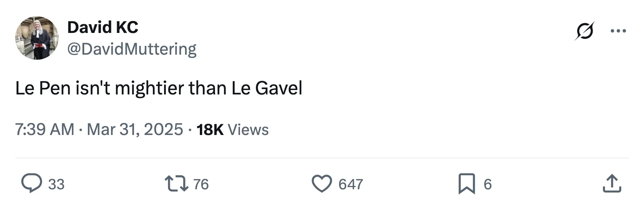Click the 18K view count number
This screenshot has height=207, width=644.
[x=210, y=130]
